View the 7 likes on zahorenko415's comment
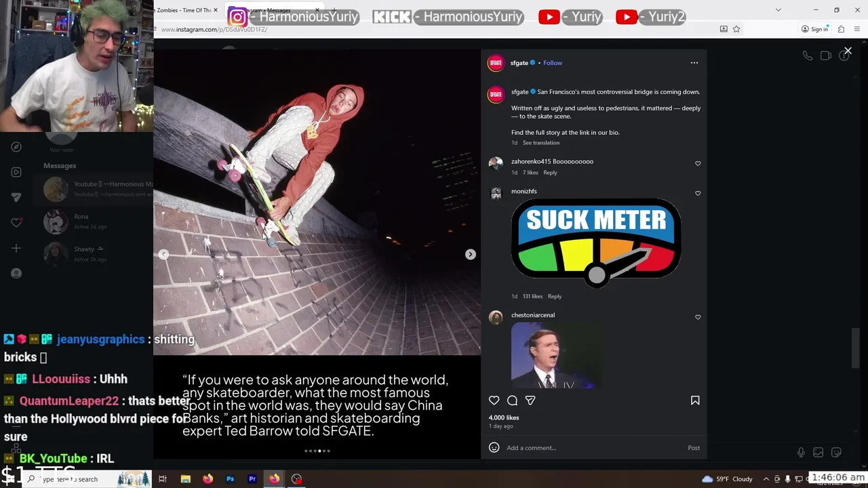The image size is (868, 488). (x=530, y=173)
